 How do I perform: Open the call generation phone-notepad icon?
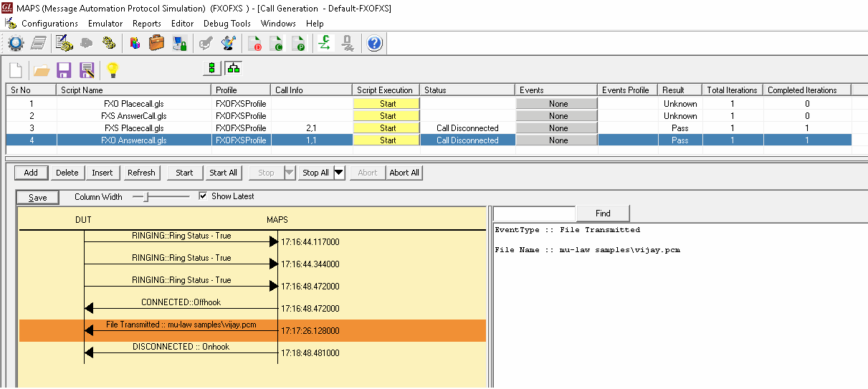pyautogui.click(x=65, y=43)
